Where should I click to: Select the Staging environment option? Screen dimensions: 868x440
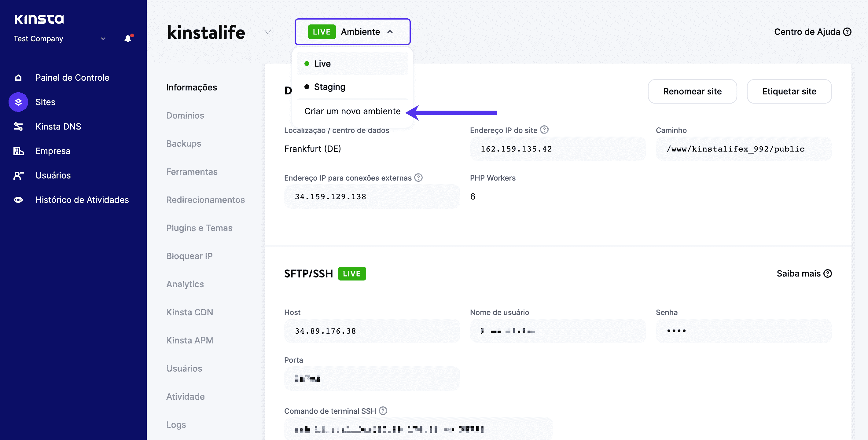click(x=329, y=86)
